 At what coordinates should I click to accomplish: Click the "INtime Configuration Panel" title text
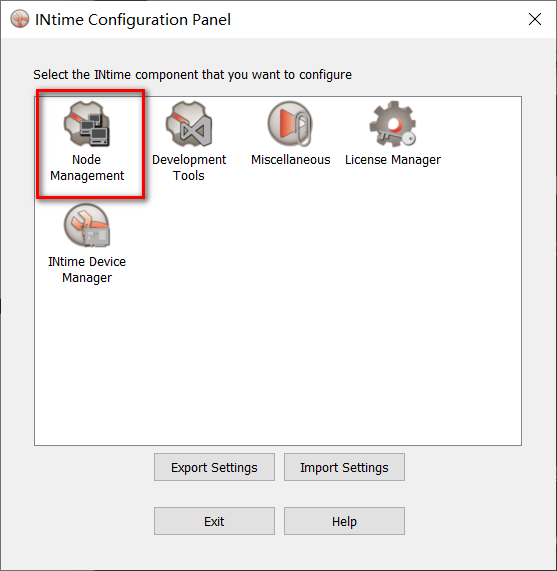click(133, 20)
